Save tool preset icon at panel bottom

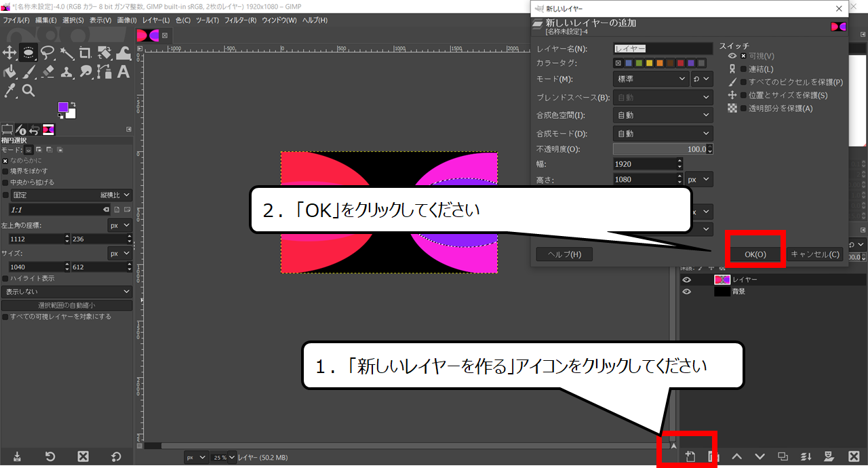click(x=17, y=456)
